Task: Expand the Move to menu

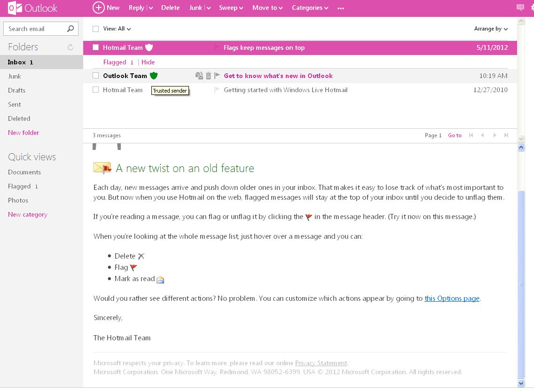Action: (267, 8)
